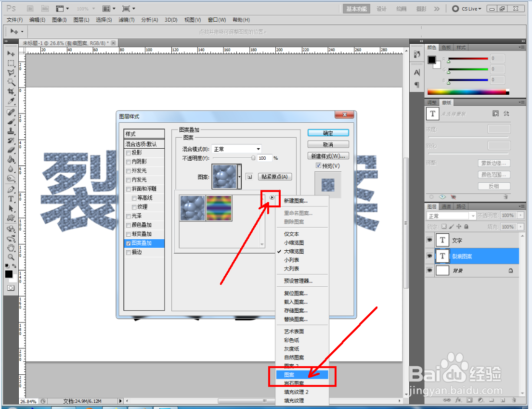Click the 贴紧原点 snap to origin button

(275, 176)
